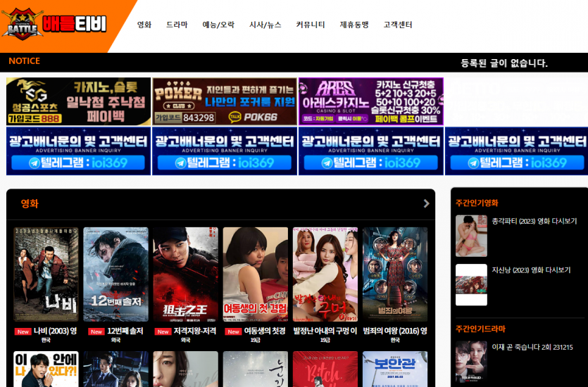Open the Poker Club POK66 banner
Screen dimensions: 588x387
click(x=225, y=101)
